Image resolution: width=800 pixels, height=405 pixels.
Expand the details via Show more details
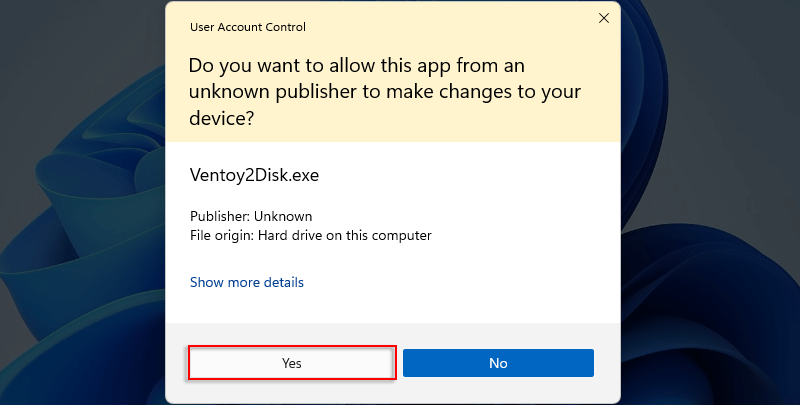point(247,282)
